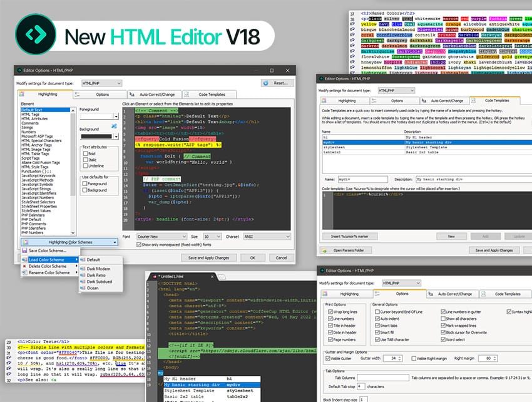Choose the Load Color Scheme menu entry
Image resolution: width=532 pixels, height=402 pixels.
(50, 260)
